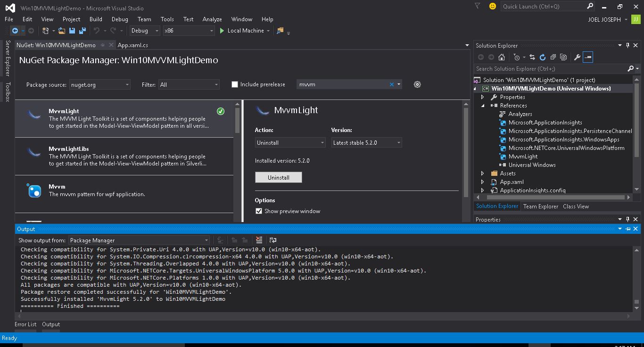
Task: Switch to the Class View tab
Action: tap(576, 207)
